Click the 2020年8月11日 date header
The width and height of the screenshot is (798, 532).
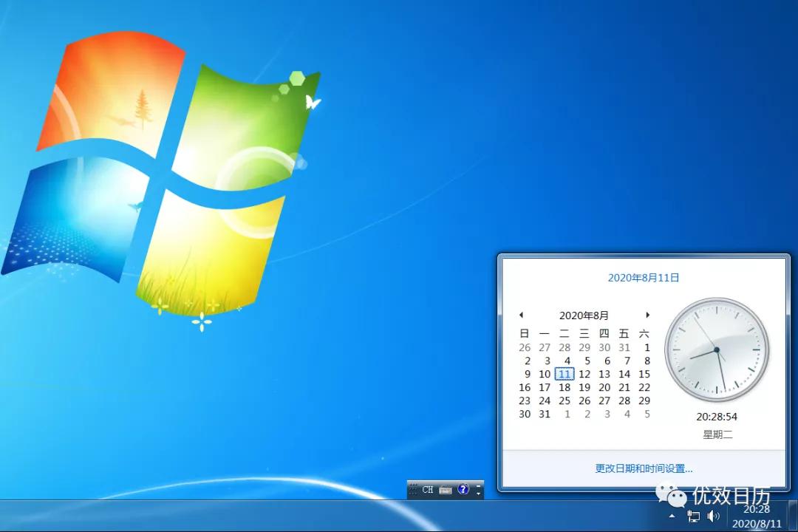(x=643, y=279)
